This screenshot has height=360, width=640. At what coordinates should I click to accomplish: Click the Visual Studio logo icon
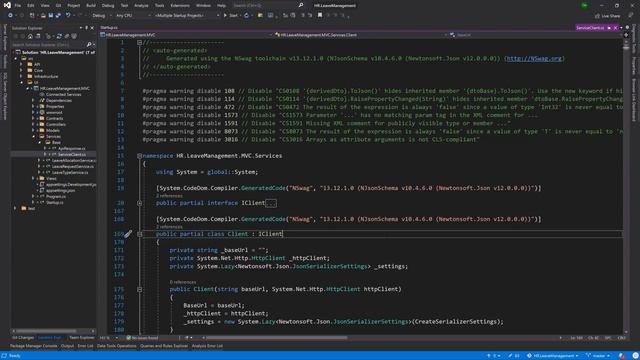click(7, 5)
